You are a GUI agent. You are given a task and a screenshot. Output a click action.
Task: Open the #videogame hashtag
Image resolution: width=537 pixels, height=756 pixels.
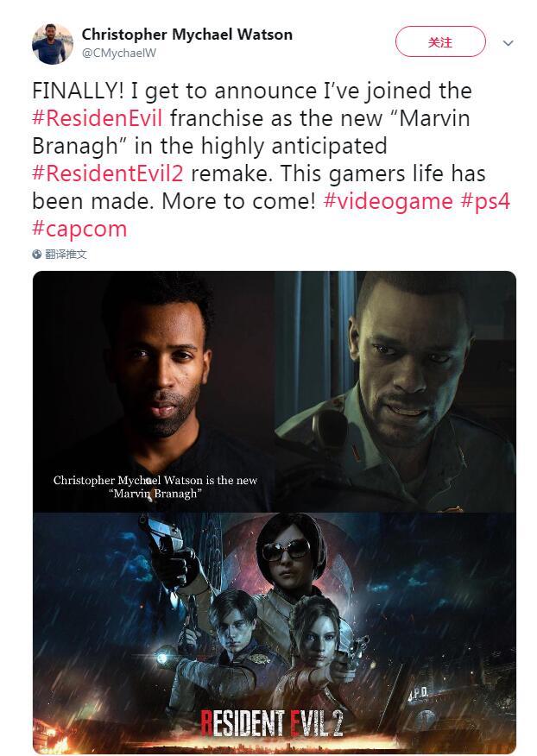point(388,200)
